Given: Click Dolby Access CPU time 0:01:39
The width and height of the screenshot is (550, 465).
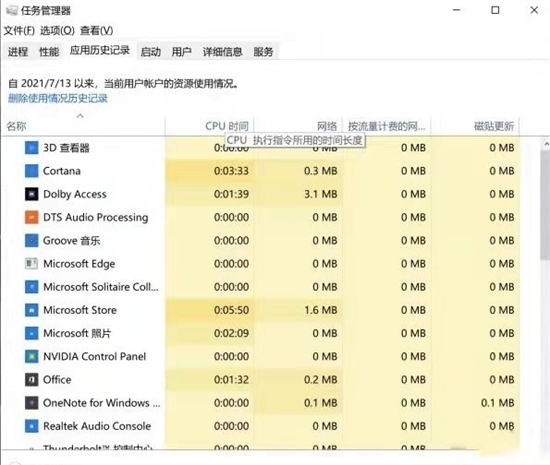Looking at the screenshot, I should coord(231,194).
